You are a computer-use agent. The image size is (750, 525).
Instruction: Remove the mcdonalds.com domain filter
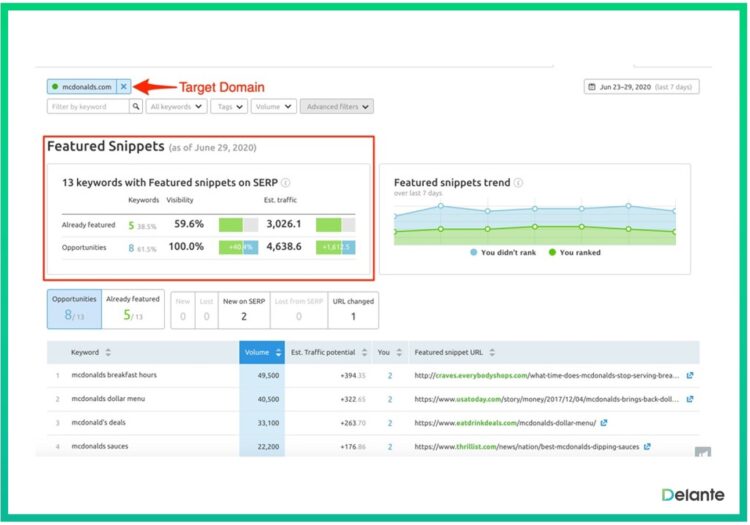123,87
